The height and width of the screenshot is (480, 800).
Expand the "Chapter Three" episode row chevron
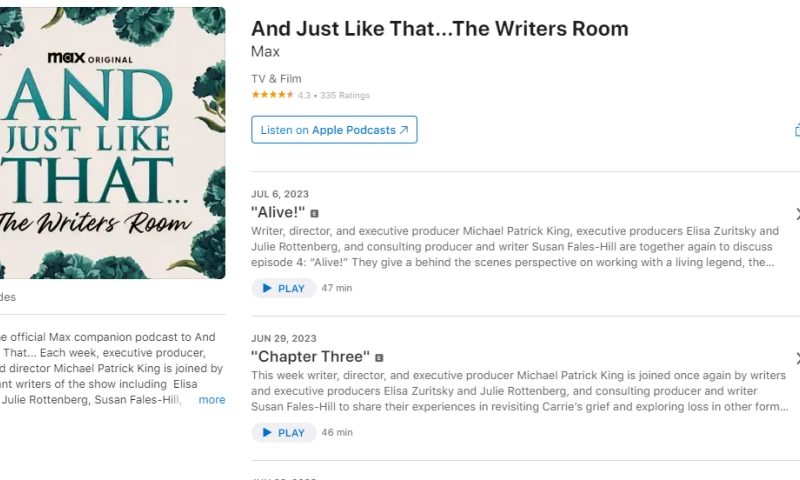pyautogui.click(x=796, y=358)
